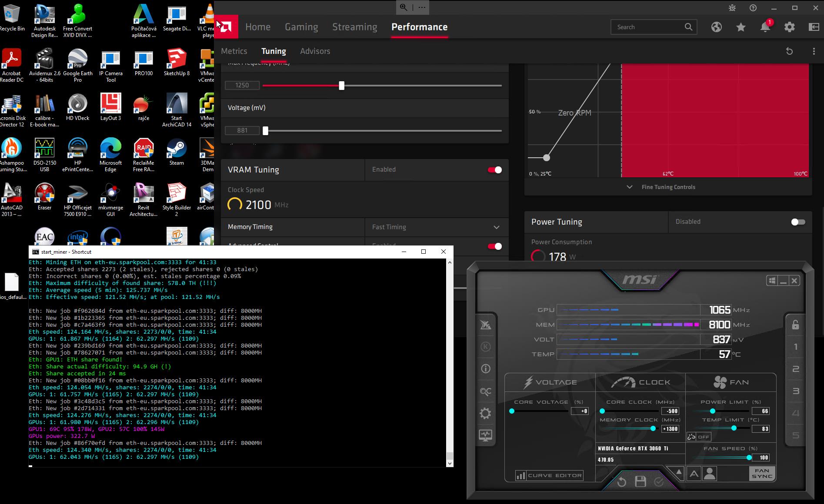This screenshot has width=824, height=504.
Task: Open AMD Software help question icon
Action: pyautogui.click(x=753, y=8)
